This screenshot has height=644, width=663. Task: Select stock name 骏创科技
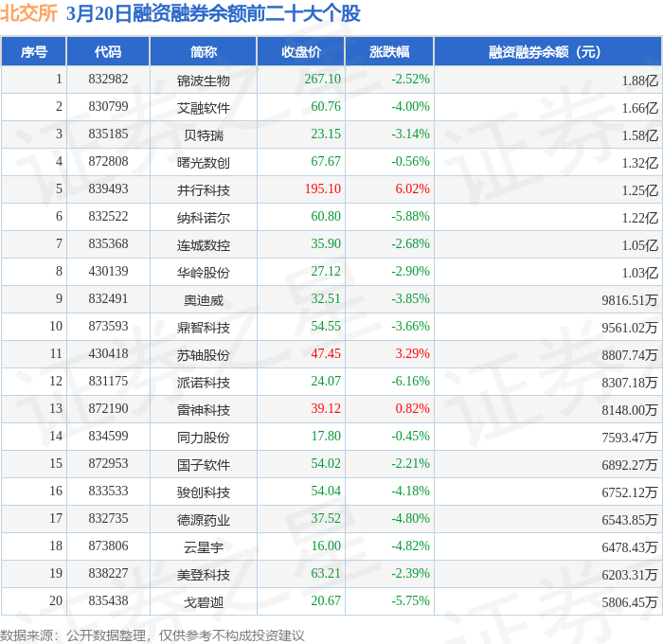204,492
